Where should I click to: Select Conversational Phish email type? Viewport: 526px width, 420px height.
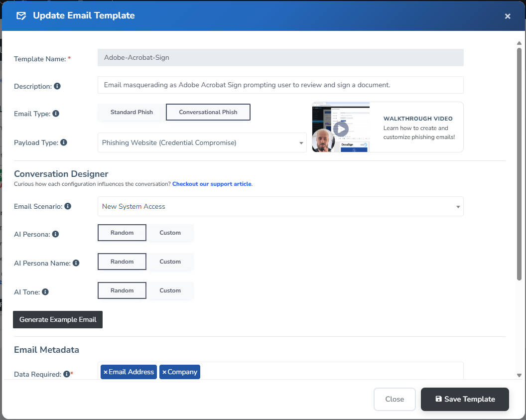pos(208,112)
